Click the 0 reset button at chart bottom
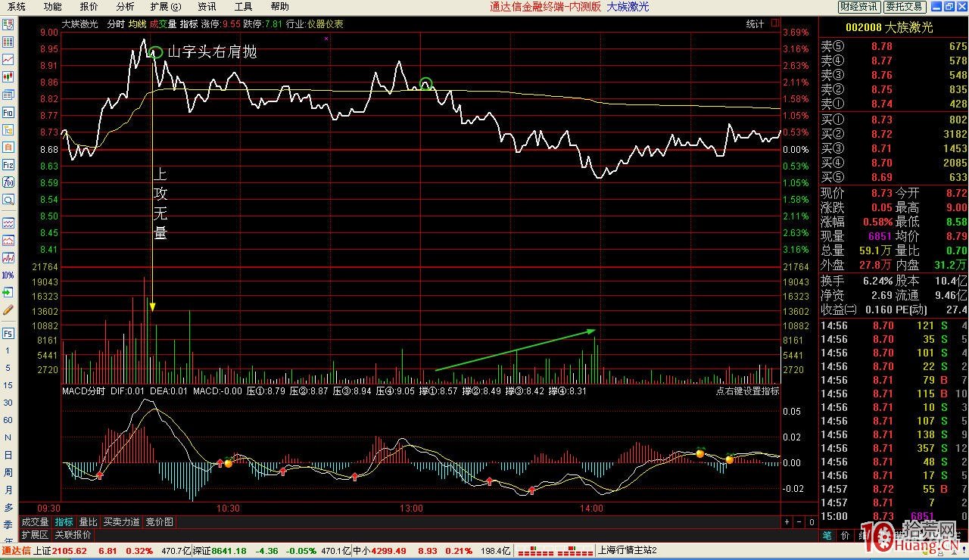 tap(812, 522)
